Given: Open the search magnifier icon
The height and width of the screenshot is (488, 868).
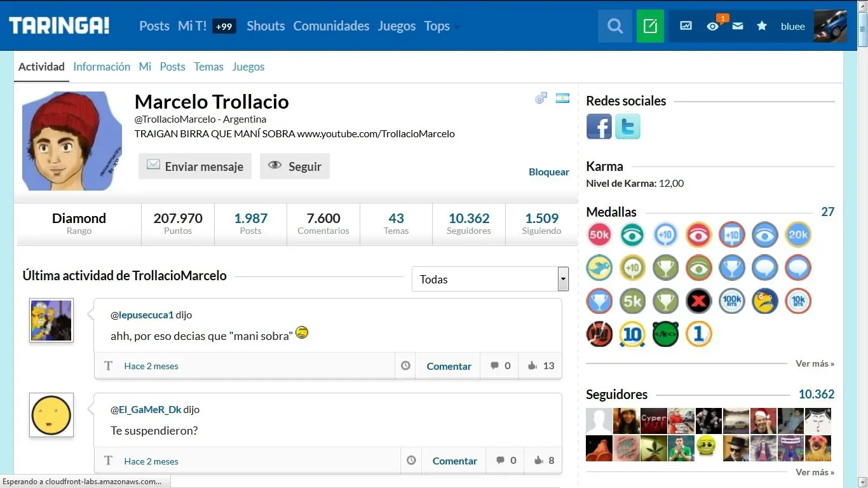Looking at the screenshot, I should click(x=614, y=26).
